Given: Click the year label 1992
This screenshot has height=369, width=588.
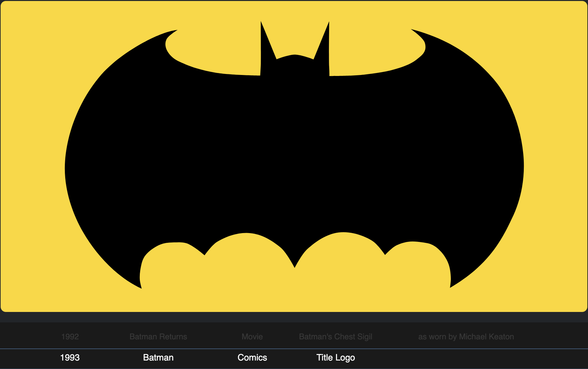Looking at the screenshot, I should (x=70, y=337).
